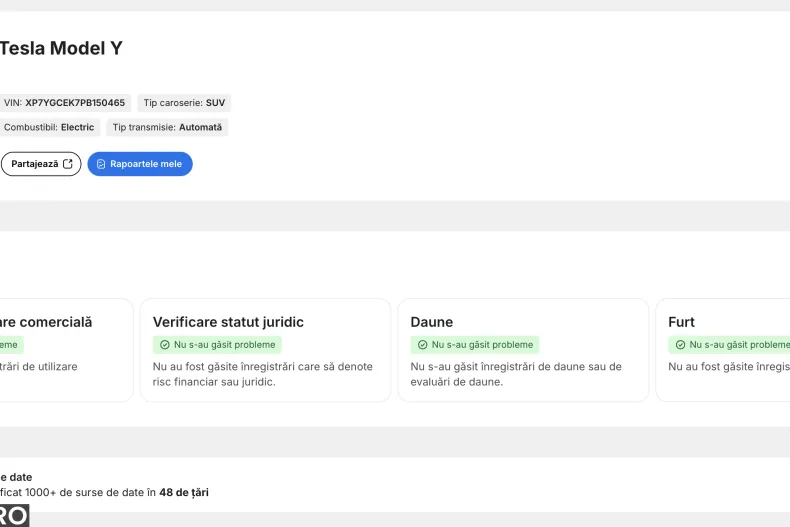Click 'Nu s-au găsit probleme' badge under Daune
This screenshot has height=527, width=790.
[x=475, y=345]
